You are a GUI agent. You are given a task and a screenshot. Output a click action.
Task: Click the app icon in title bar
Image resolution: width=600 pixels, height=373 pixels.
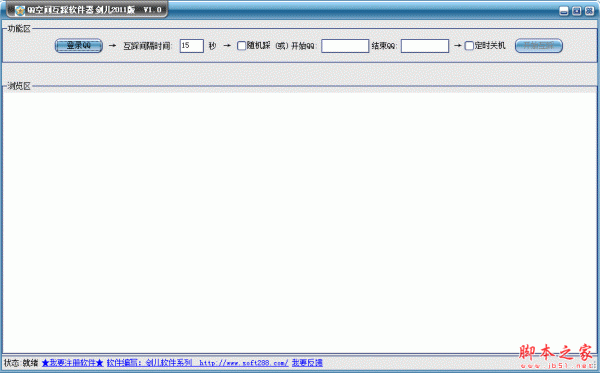(20, 10)
